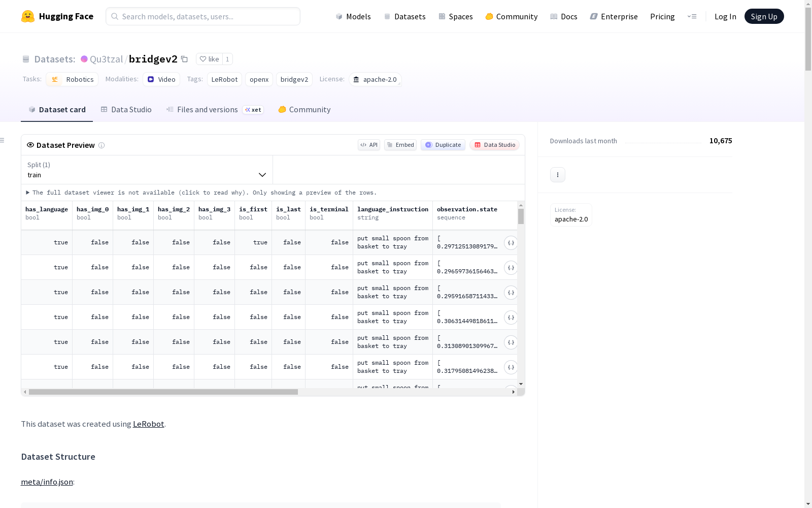812x508 pixels.
Task: Switch to the Data Studio tab
Action: (126, 110)
